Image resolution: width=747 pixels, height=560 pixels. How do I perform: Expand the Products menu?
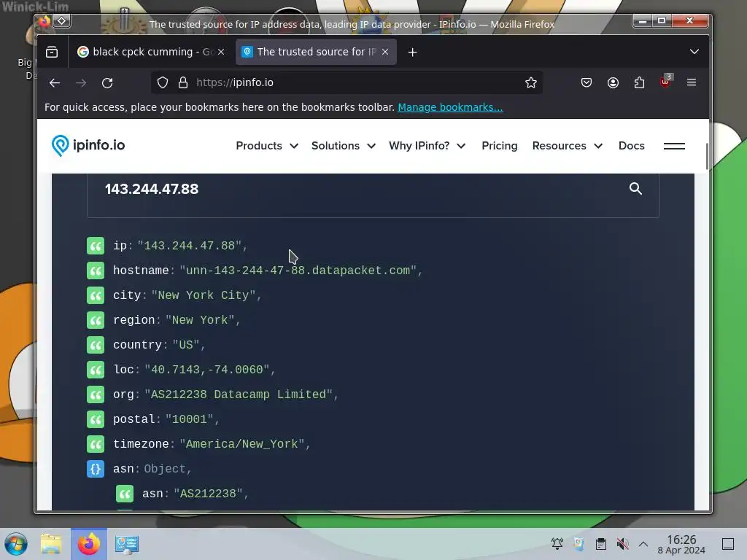click(x=267, y=146)
